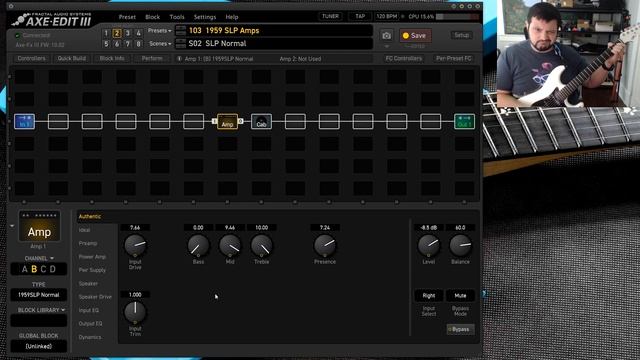Open the 1959SLP Normal amp type selector
The width and height of the screenshot is (640, 360).
[39, 295]
